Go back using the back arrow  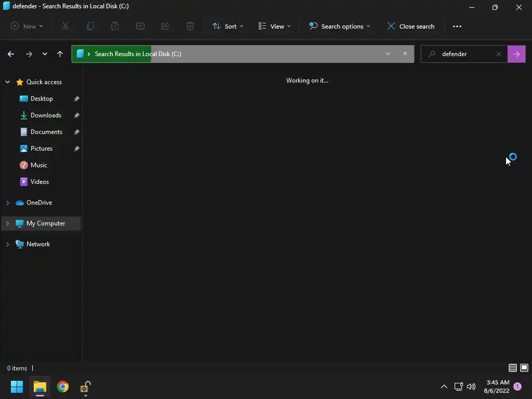click(11, 54)
